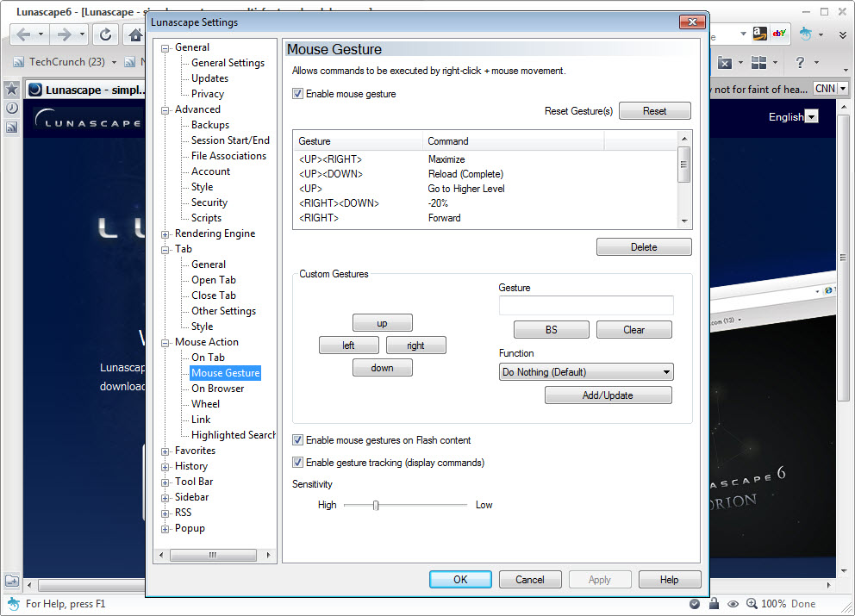
Task: Open the Function dropdown showing Do Nothing (Default)
Action: tap(586, 372)
